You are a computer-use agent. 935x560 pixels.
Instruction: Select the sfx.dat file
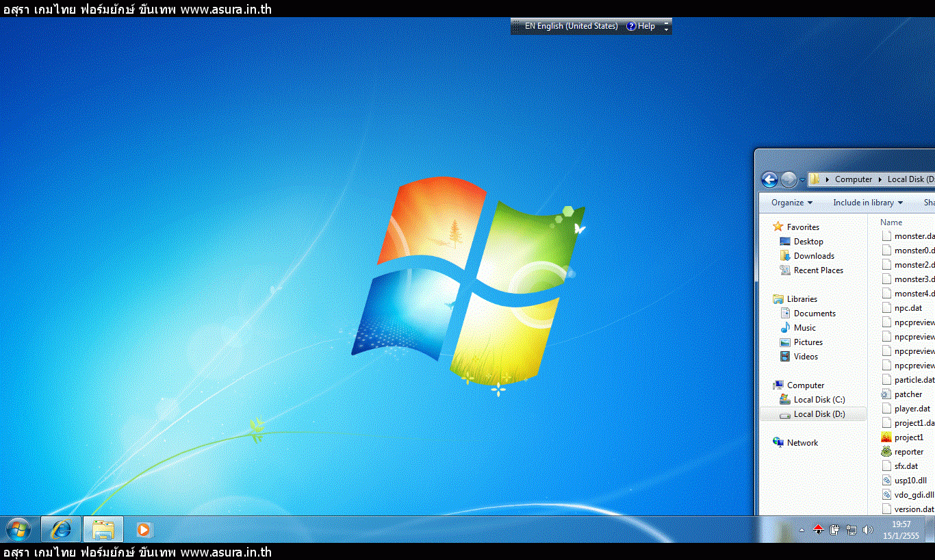900,466
